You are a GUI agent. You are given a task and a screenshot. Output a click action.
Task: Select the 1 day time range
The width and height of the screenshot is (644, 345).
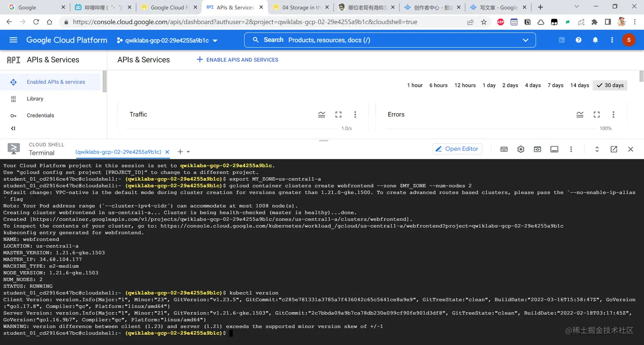click(489, 86)
